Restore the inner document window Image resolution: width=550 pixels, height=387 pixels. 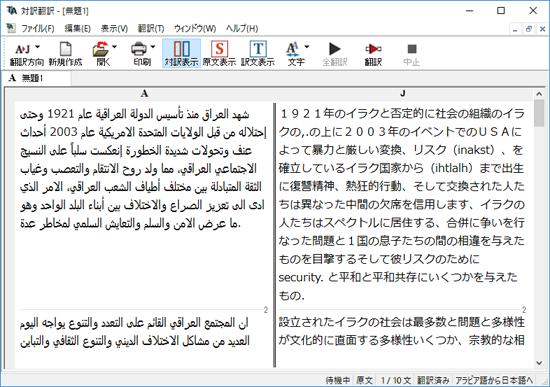coord(529,29)
